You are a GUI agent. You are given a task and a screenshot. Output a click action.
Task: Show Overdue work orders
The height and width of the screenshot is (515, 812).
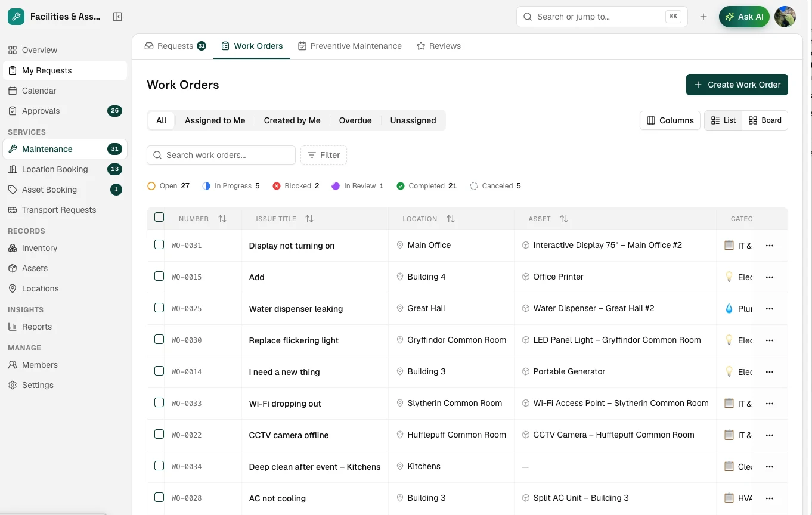coord(355,120)
